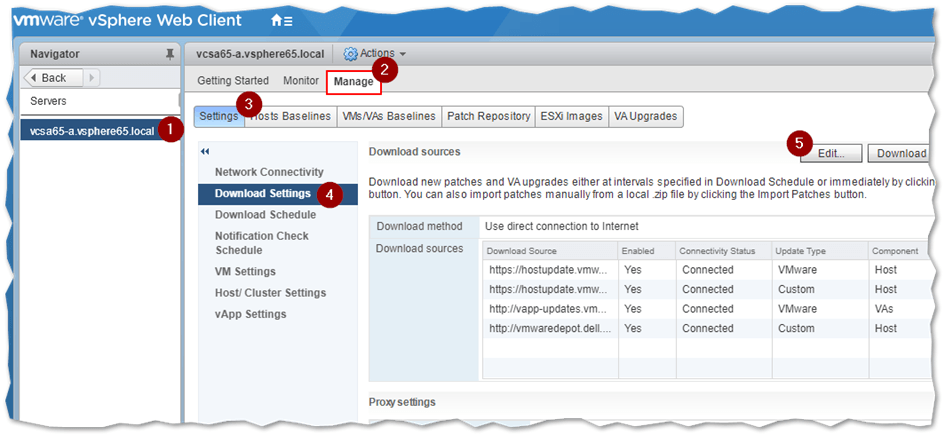Click VAs component cell

[884, 309]
